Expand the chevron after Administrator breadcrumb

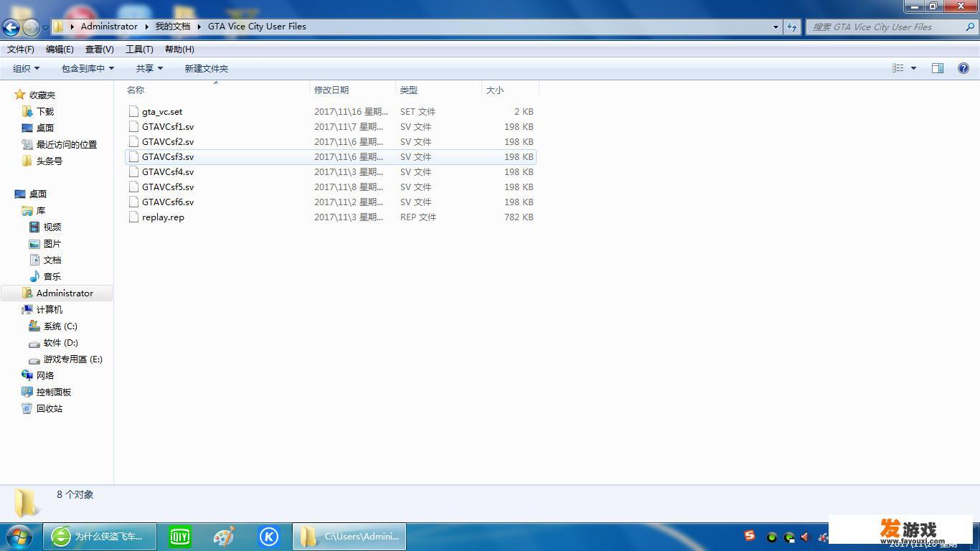(146, 27)
